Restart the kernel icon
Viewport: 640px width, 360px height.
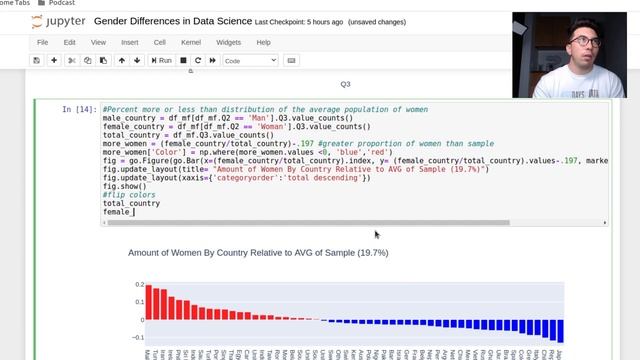[x=198, y=60]
